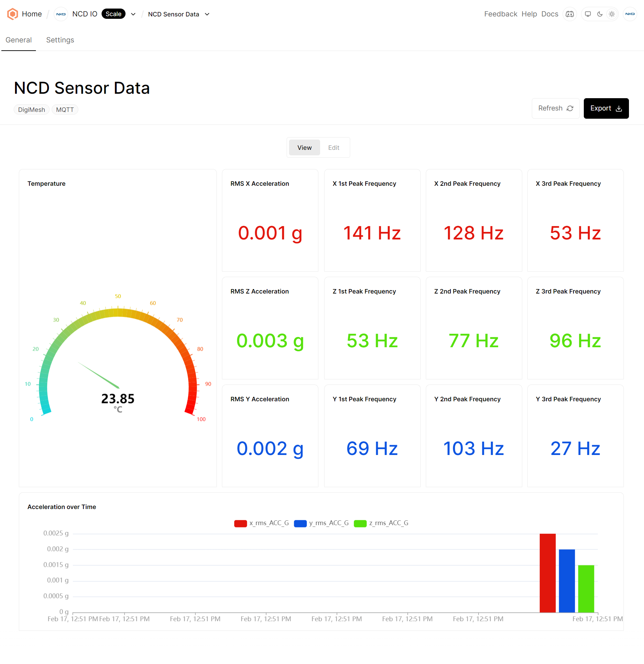This screenshot has height=664, width=644.
Task: Click the temperature gauge reading 23.85
Action: (x=118, y=399)
